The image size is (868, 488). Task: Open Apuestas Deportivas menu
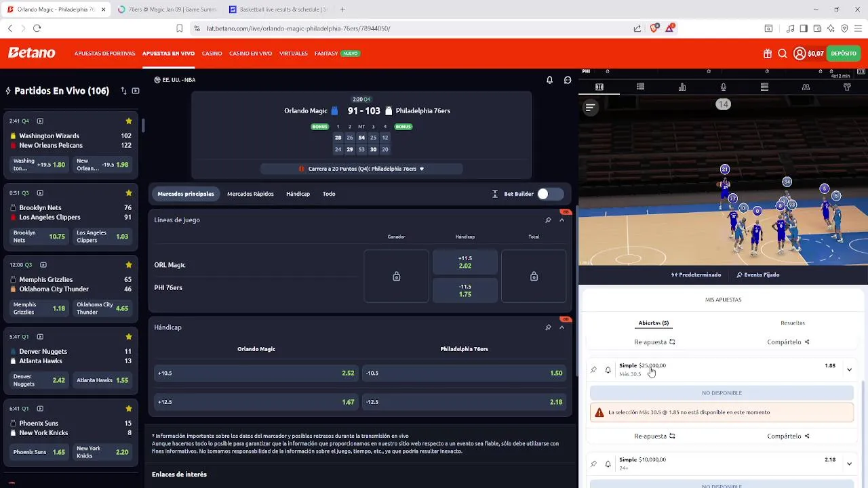point(104,54)
